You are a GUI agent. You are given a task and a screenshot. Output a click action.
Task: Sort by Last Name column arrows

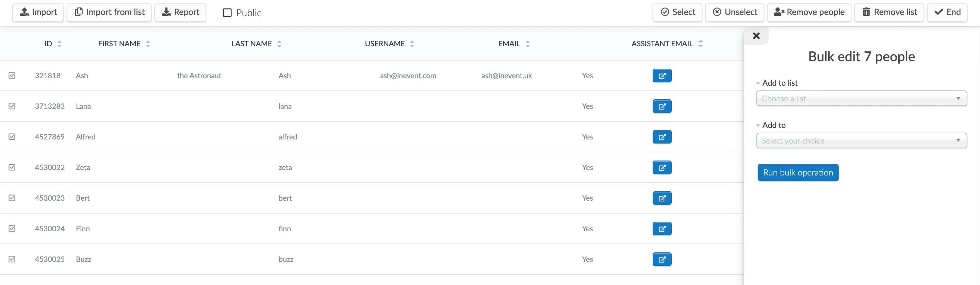click(x=279, y=44)
